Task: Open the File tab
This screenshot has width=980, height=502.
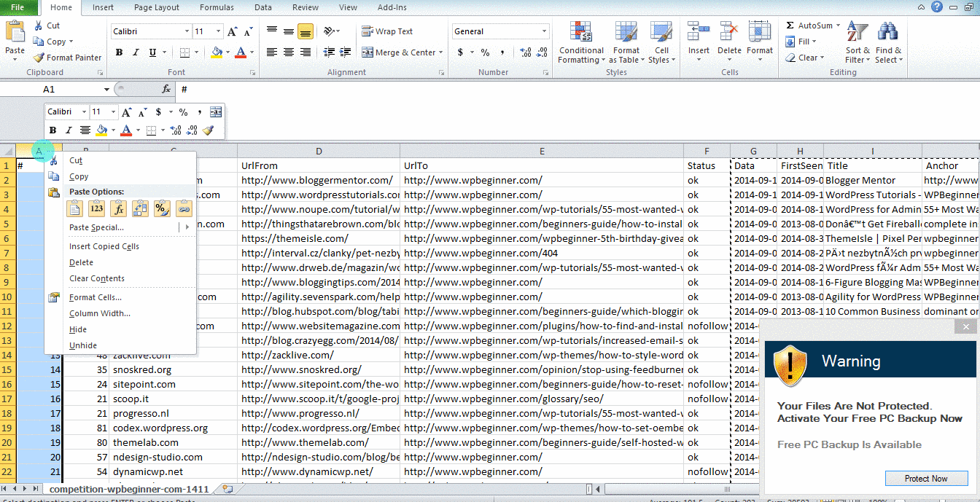Action: pyautogui.click(x=18, y=7)
